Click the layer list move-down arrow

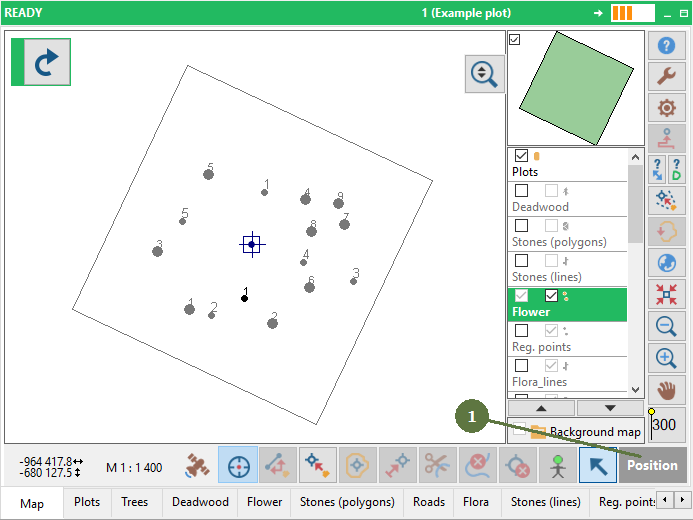click(x=609, y=408)
